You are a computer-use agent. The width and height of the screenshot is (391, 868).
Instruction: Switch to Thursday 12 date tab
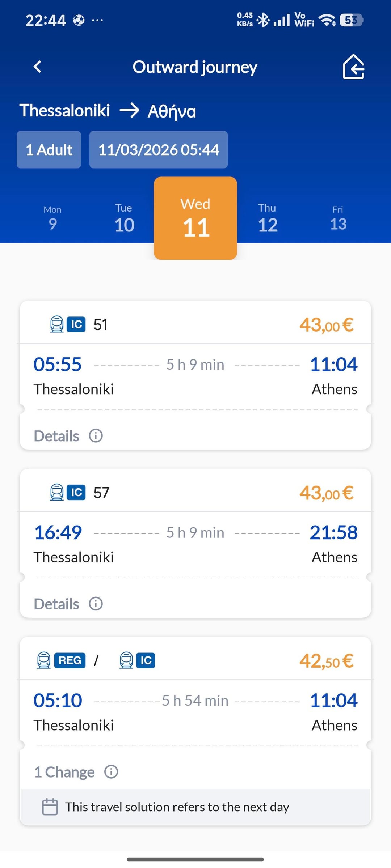(x=268, y=218)
